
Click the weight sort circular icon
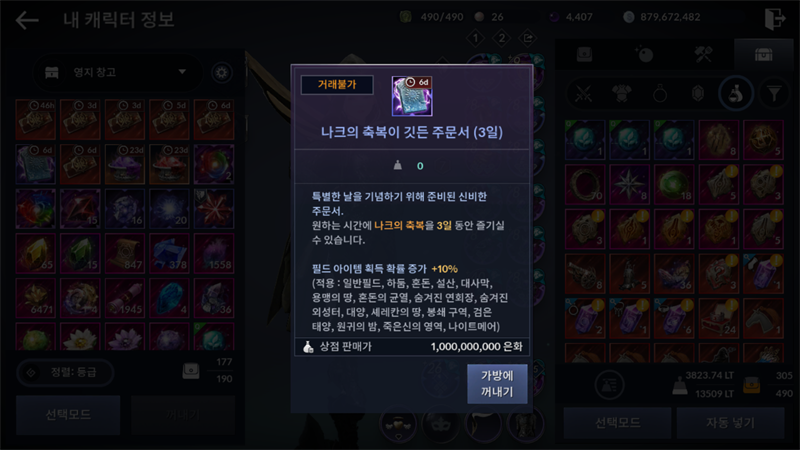609,385
